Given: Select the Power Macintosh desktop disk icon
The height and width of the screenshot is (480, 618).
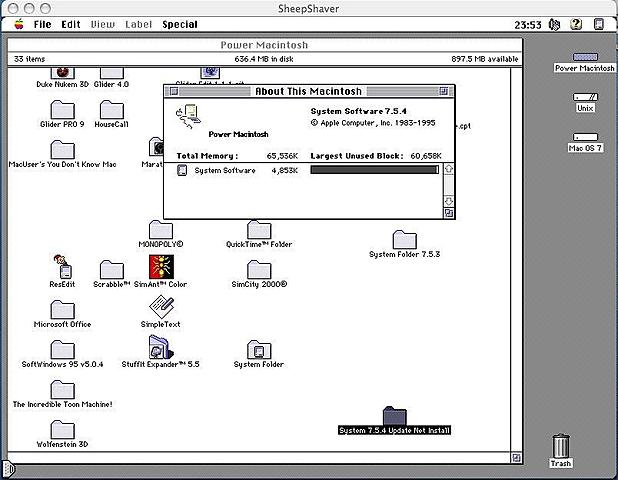Looking at the screenshot, I should (x=585, y=57).
